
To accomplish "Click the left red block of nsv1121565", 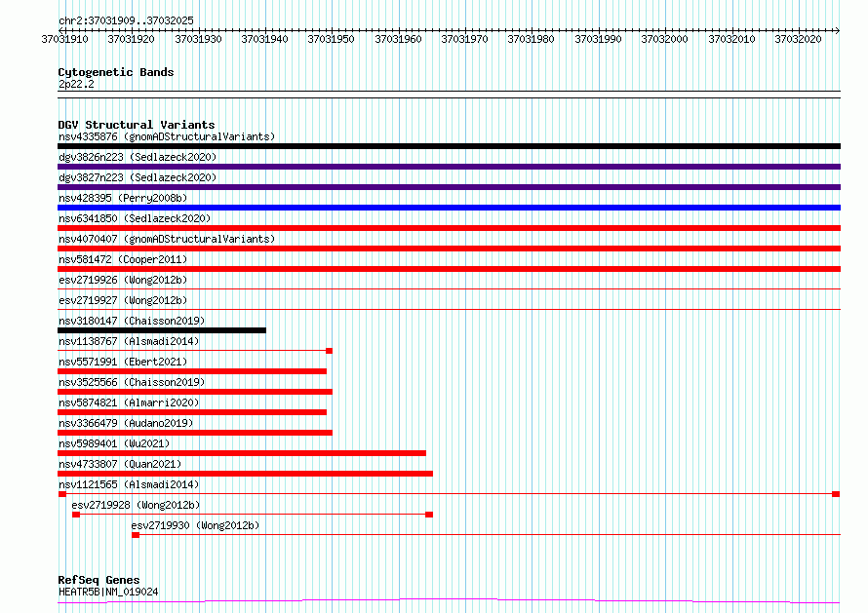I will click(62, 494).
